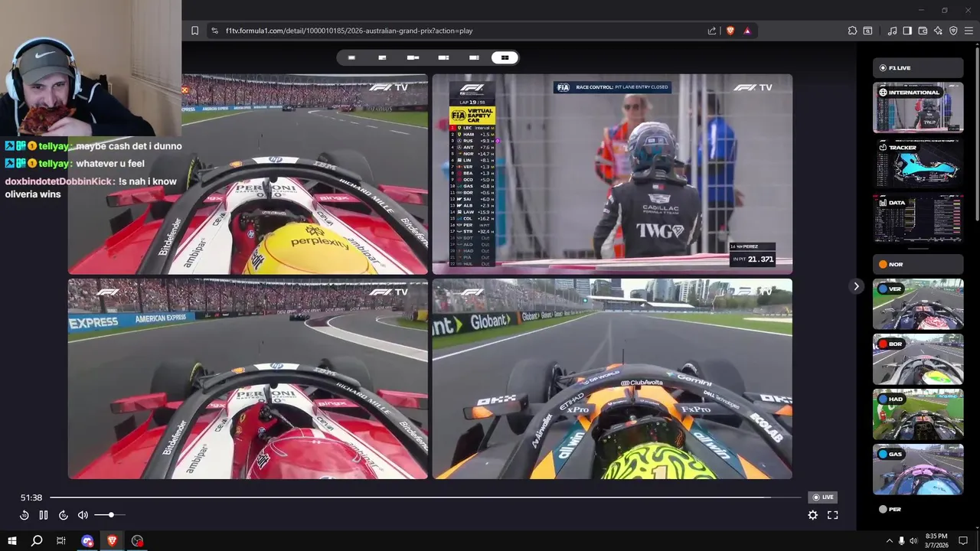
Task: Open the Windows Start menu
Action: tap(12, 540)
